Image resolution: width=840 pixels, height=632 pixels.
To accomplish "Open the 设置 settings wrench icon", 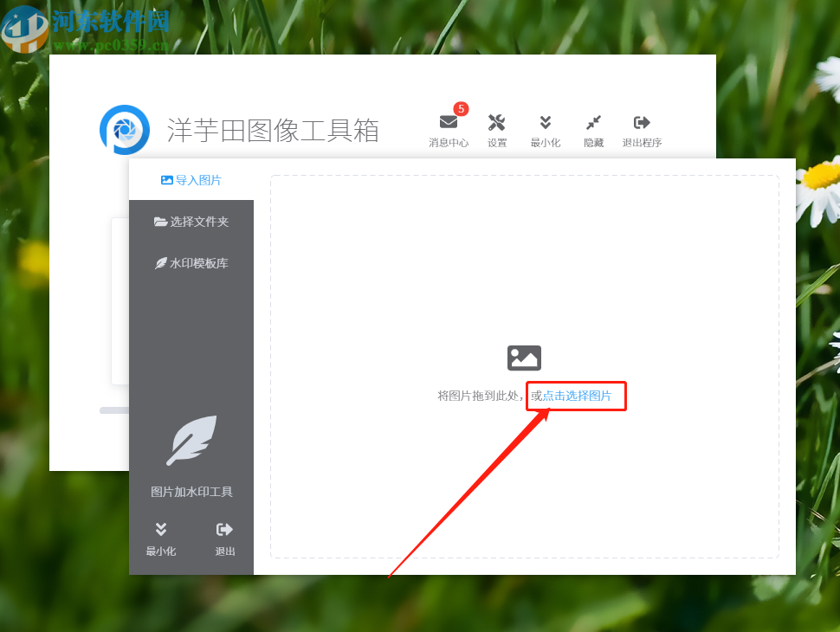I will (x=497, y=123).
